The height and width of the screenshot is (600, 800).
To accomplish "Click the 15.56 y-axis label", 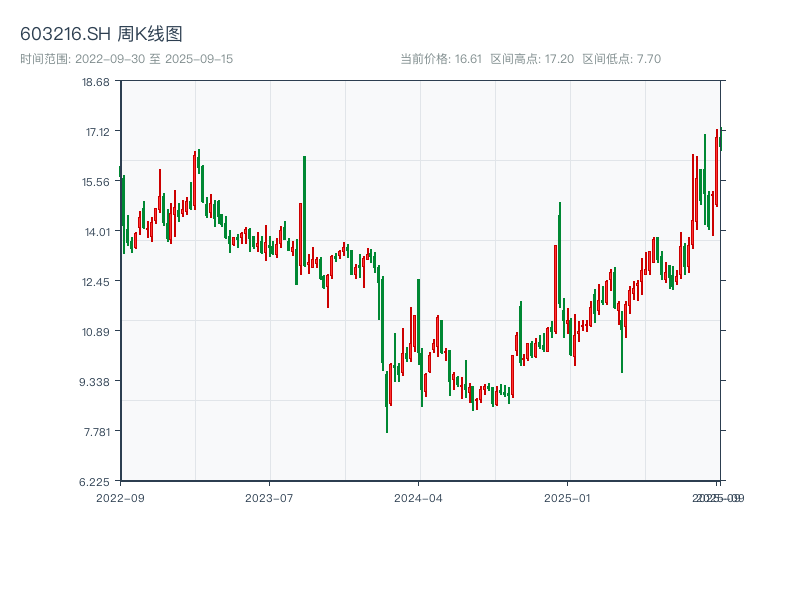I will pos(95,182).
